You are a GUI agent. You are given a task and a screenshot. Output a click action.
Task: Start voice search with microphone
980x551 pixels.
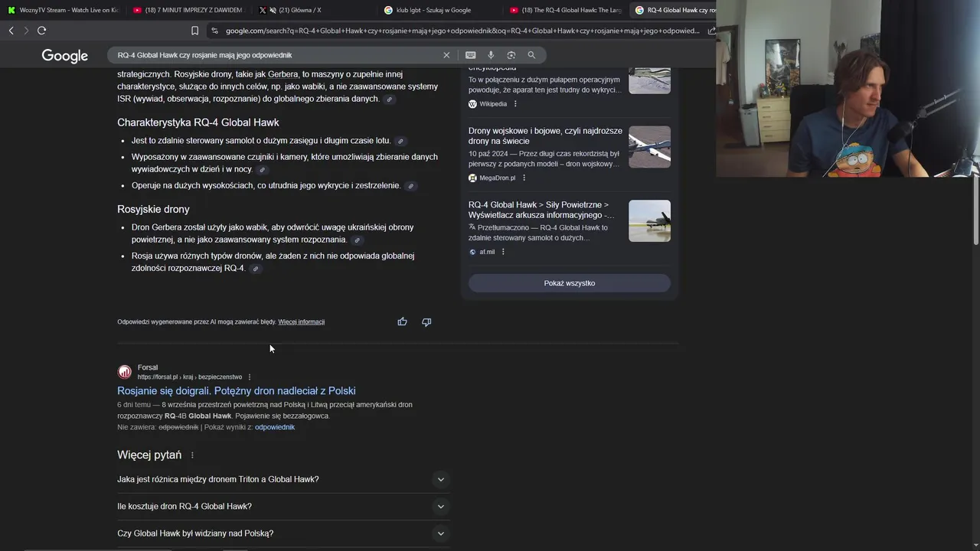click(x=491, y=55)
